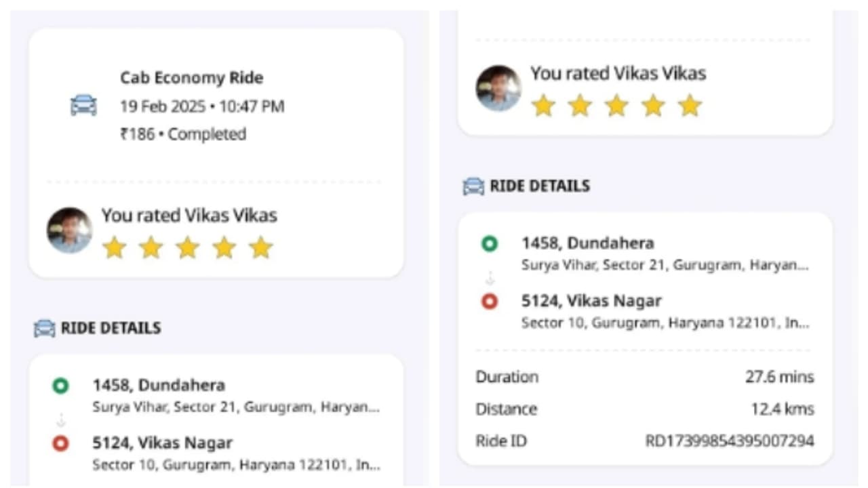The image size is (868, 488).
Task: Click the cab icon next to left RIDE DETAILS header
Action: click(44, 328)
